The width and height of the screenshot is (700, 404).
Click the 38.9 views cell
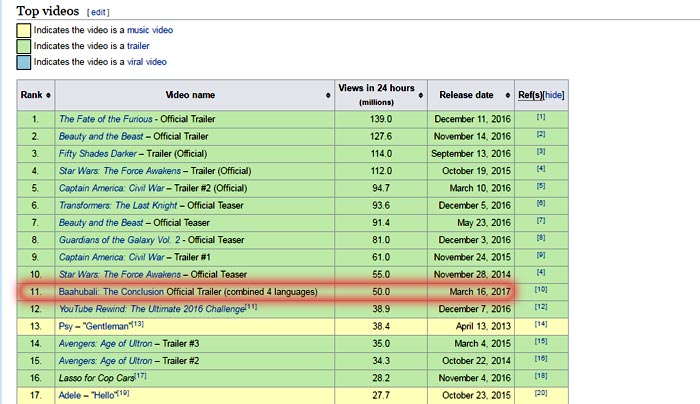click(381, 309)
